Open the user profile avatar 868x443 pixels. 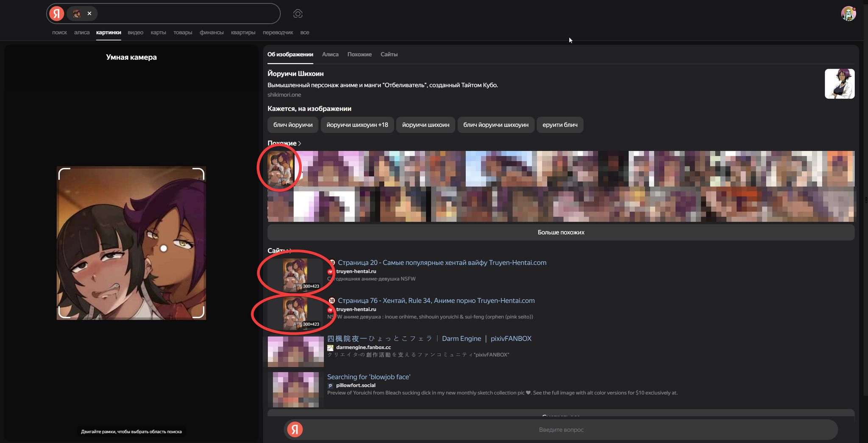click(848, 14)
